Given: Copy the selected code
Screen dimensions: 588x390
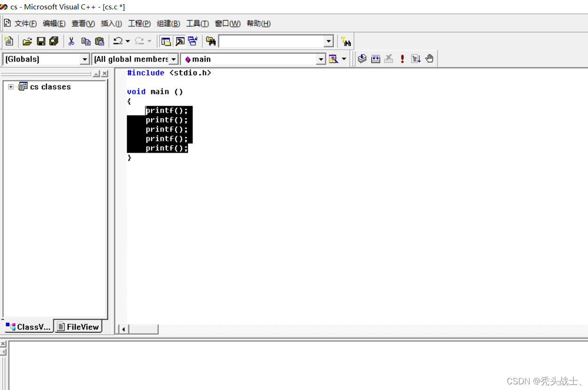Looking at the screenshot, I should 86,41.
